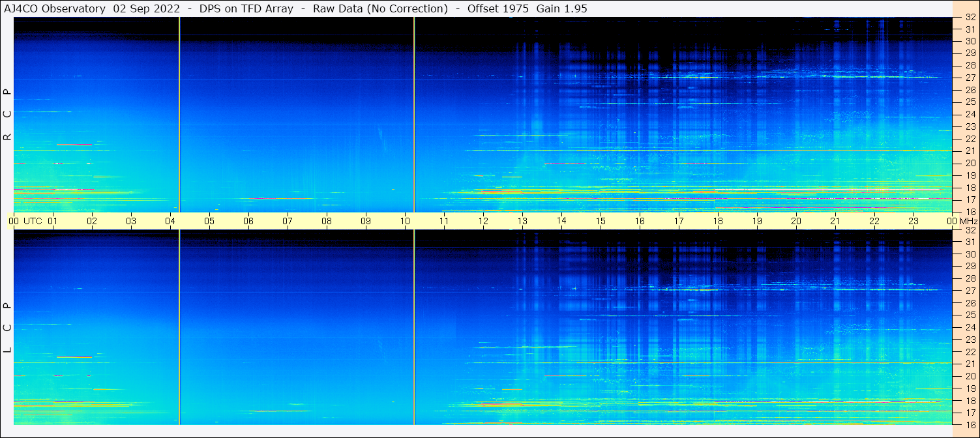Click the 28 MHz label of RCP panel
The width and height of the screenshot is (980, 438).
click(x=970, y=65)
